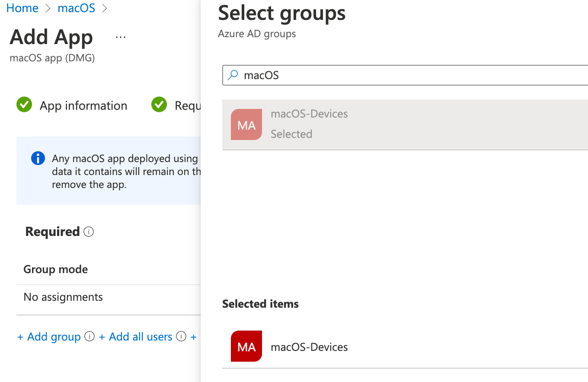Viewport: 588px width, 382px height.
Task: Click the info icon next to Add group
Action: (x=89, y=336)
